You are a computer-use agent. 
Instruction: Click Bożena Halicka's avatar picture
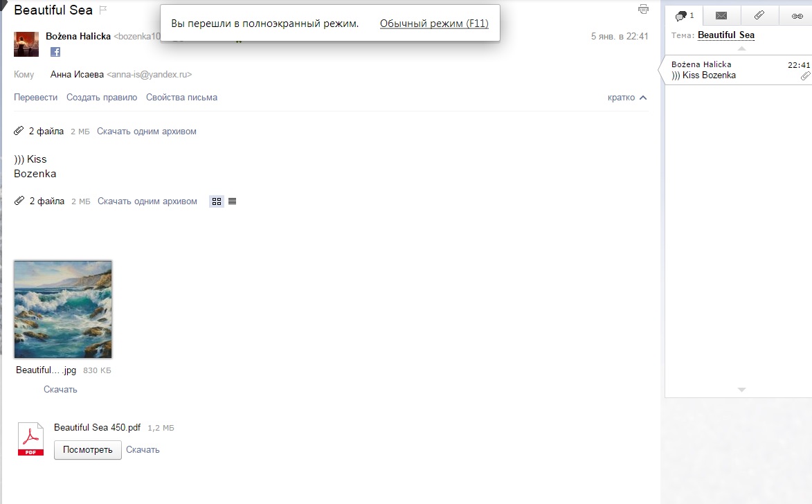point(26,44)
